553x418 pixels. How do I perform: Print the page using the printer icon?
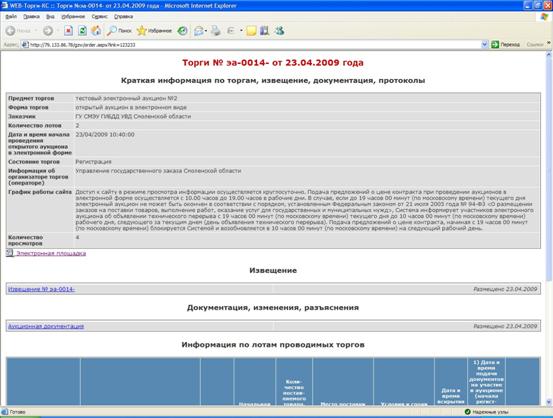[x=215, y=31]
